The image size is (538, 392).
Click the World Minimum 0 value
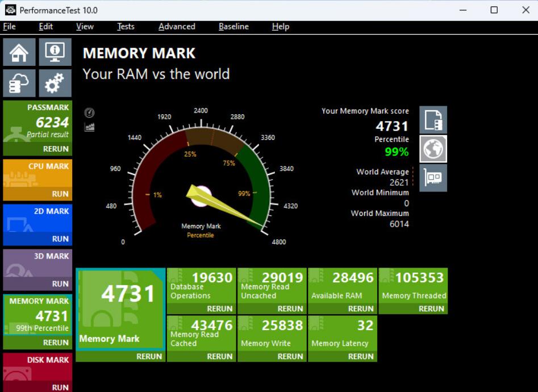pos(406,203)
